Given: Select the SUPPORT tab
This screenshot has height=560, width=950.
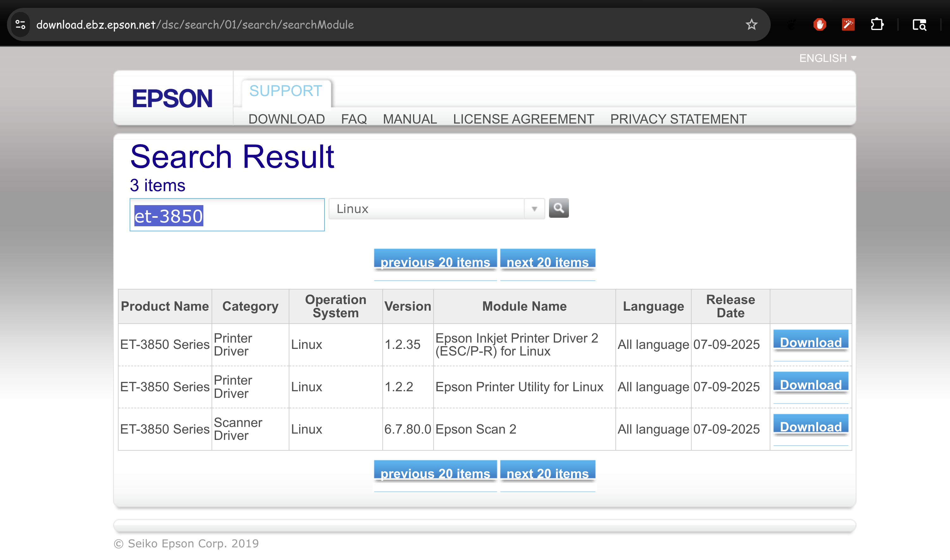Looking at the screenshot, I should pos(286,91).
